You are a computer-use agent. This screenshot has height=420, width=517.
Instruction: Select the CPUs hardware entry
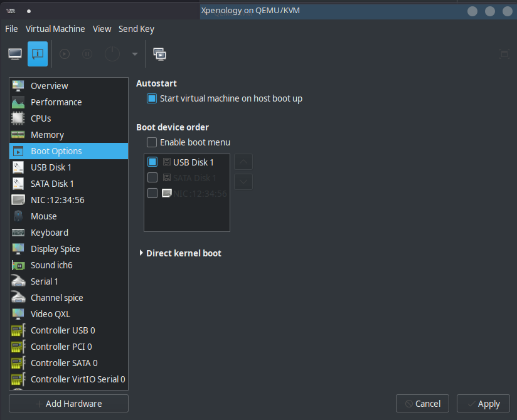tap(68, 118)
